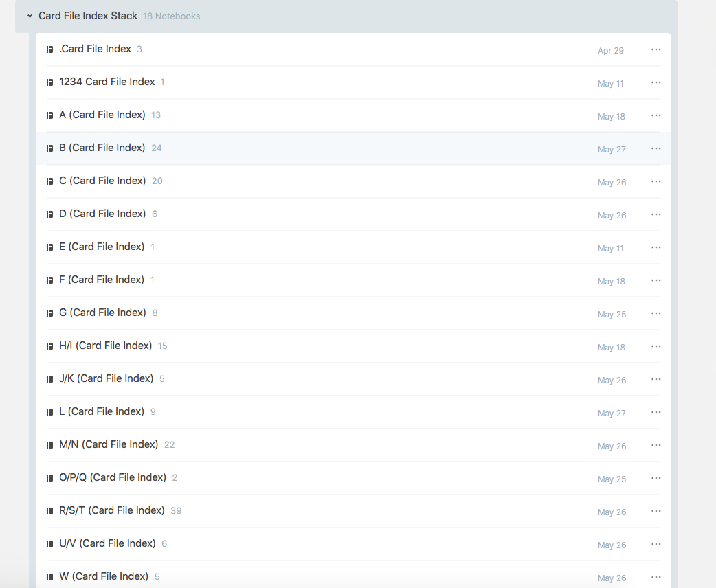The height and width of the screenshot is (588, 716).
Task: Click the ellipsis for R/S/T (Card File Index)
Action: [x=656, y=511]
